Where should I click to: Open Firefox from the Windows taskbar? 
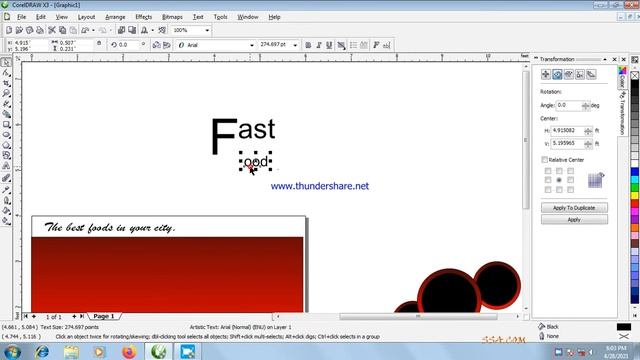click(129, 351)
